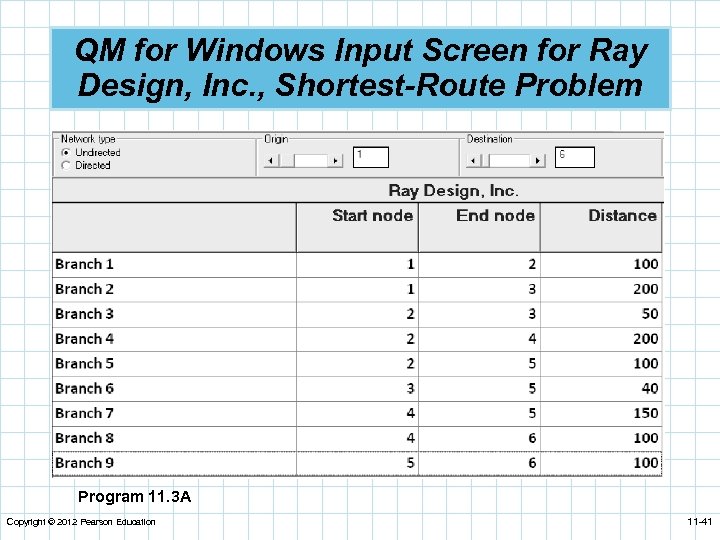Click the Branch 9 distance cell
The width and height of the screenshot is (720, 540).
[x=601, y=463]
